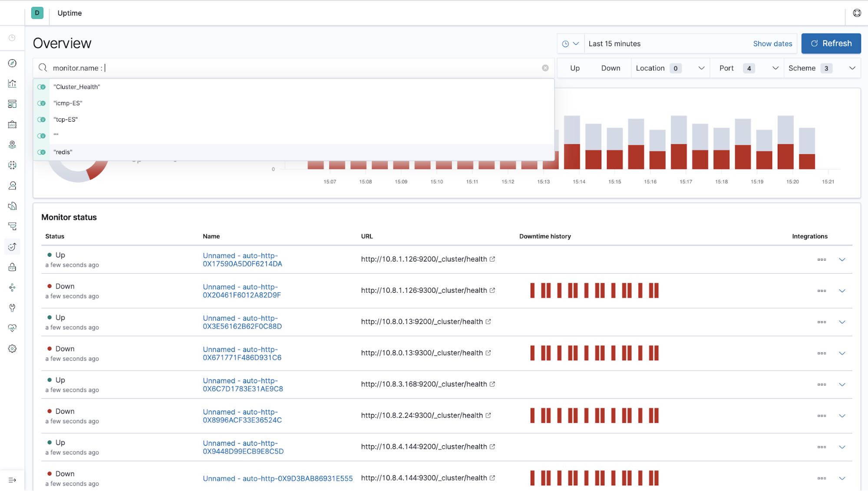Open integrations menu for 10.8.2.24:9300 monitor

pyautogui.click(x=822, y=416)
